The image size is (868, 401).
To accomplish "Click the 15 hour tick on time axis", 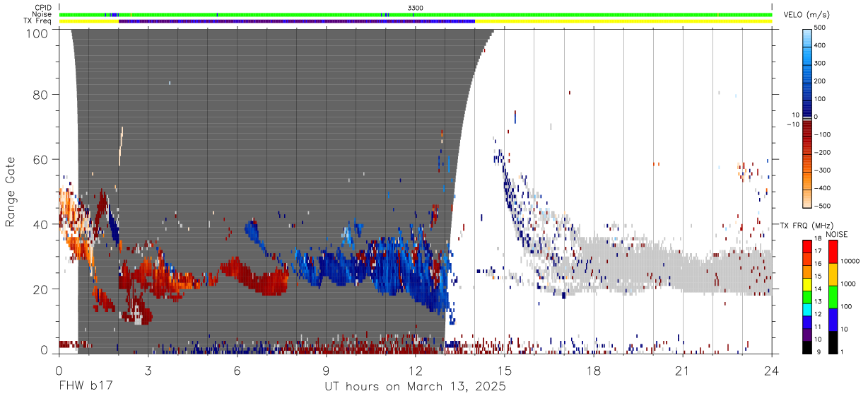I will pos(505,370).
